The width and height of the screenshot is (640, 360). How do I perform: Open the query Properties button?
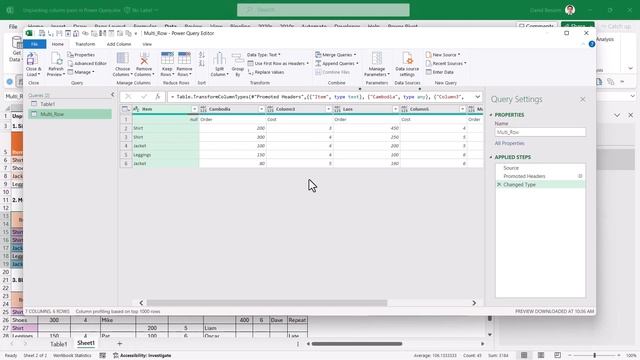tap(81, 55)
